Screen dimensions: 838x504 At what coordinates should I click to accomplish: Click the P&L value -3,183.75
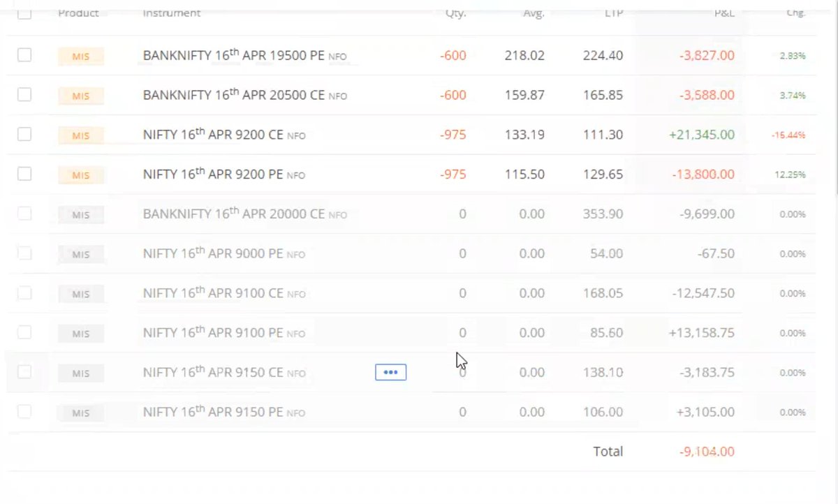[x=707, y=373]
